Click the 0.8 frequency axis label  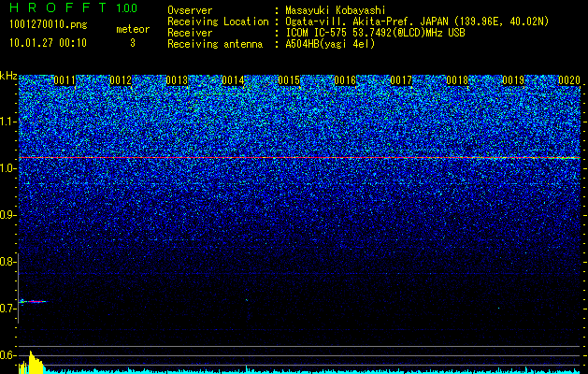7,262
